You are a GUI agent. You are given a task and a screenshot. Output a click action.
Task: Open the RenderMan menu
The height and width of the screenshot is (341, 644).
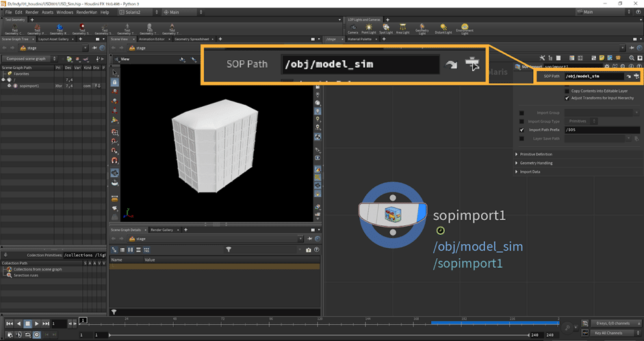tap(86, 12)
